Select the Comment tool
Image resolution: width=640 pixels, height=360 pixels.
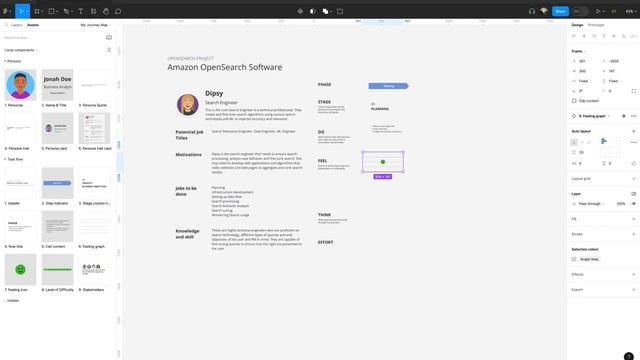[118, 11]
